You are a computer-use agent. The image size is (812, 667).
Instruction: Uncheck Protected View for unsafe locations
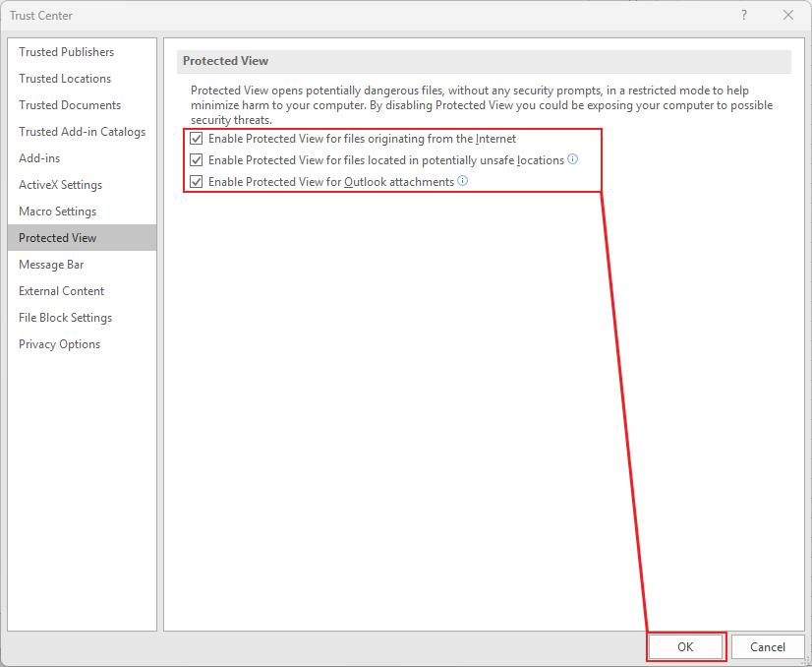pyautogui.click(x=197, y=160)
